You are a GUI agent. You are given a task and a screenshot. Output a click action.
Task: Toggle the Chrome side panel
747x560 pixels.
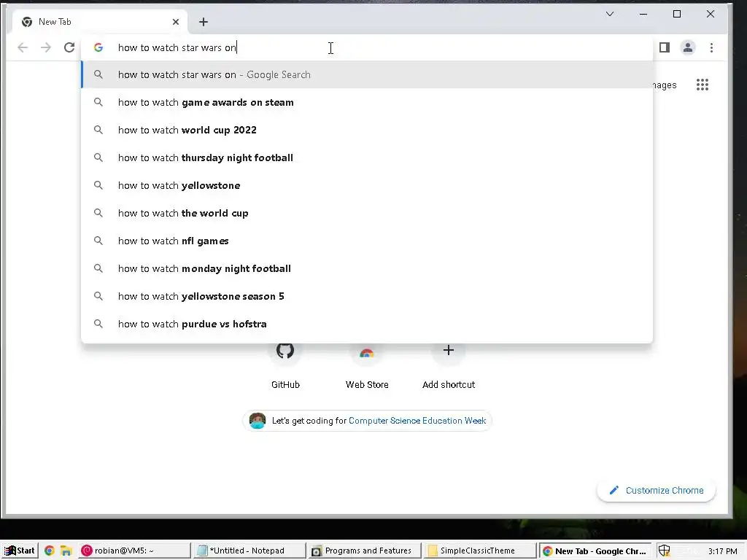665,47
